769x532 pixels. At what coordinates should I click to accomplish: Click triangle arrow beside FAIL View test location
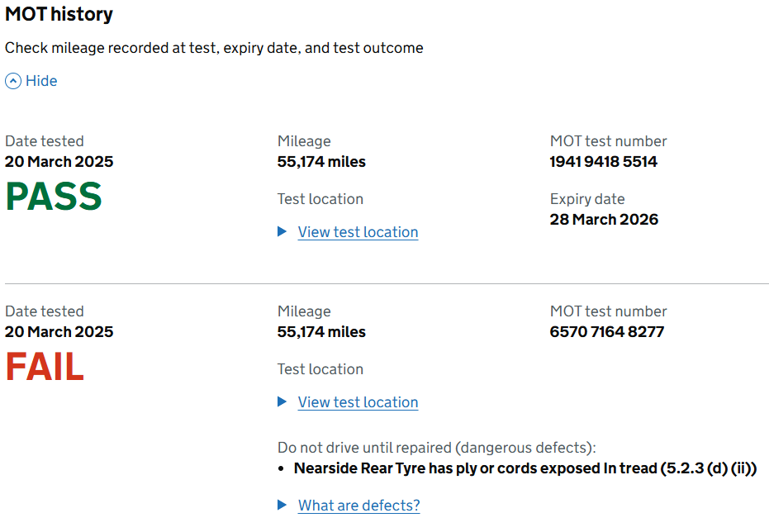(282, 401)
